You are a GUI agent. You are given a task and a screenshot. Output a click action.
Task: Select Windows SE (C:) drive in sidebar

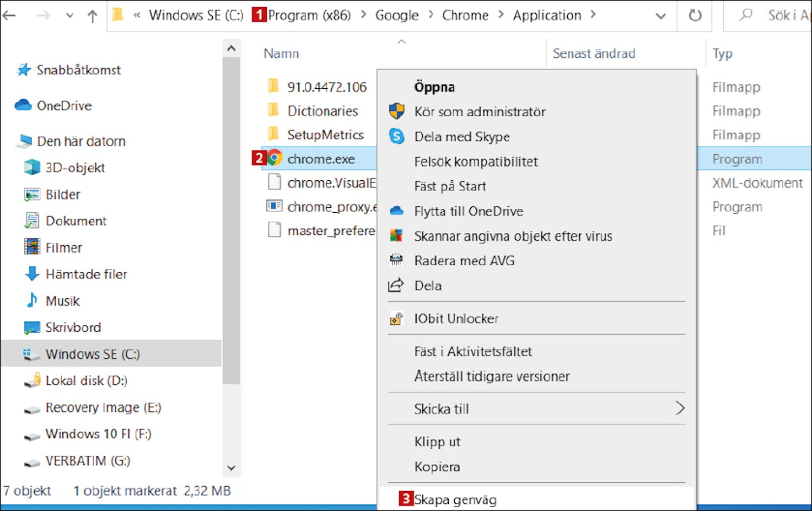(x=111, y=353)
